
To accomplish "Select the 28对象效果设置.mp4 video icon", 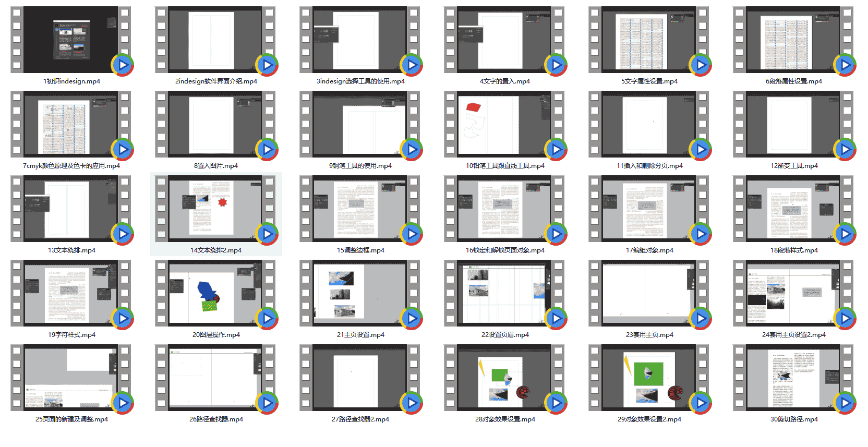I will pos(505,378).
